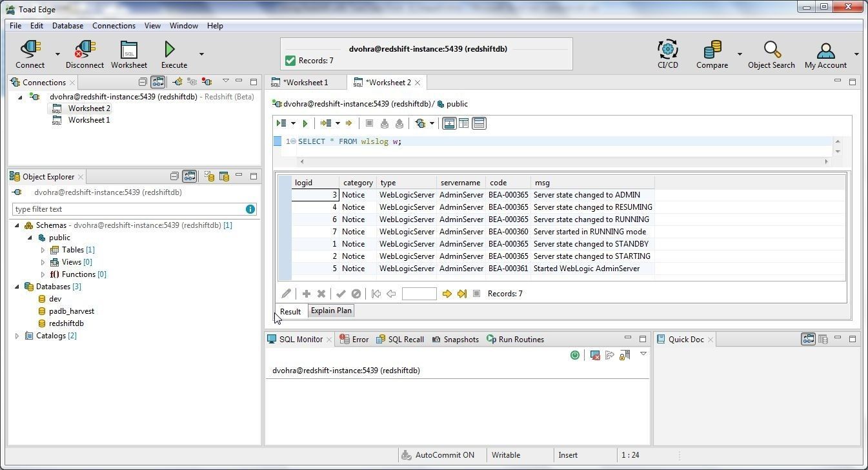Close the Worksheet 2 editor tab
Image resolution: width=868 pixels, height=470 pixels.
pyautogui.click(x=418, y=83)
